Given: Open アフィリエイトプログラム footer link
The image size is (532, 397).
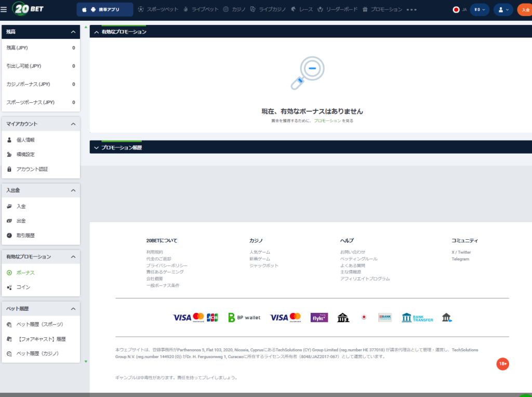Looking at the screenshot, I should pyautogui.click(x=365, y=279).
